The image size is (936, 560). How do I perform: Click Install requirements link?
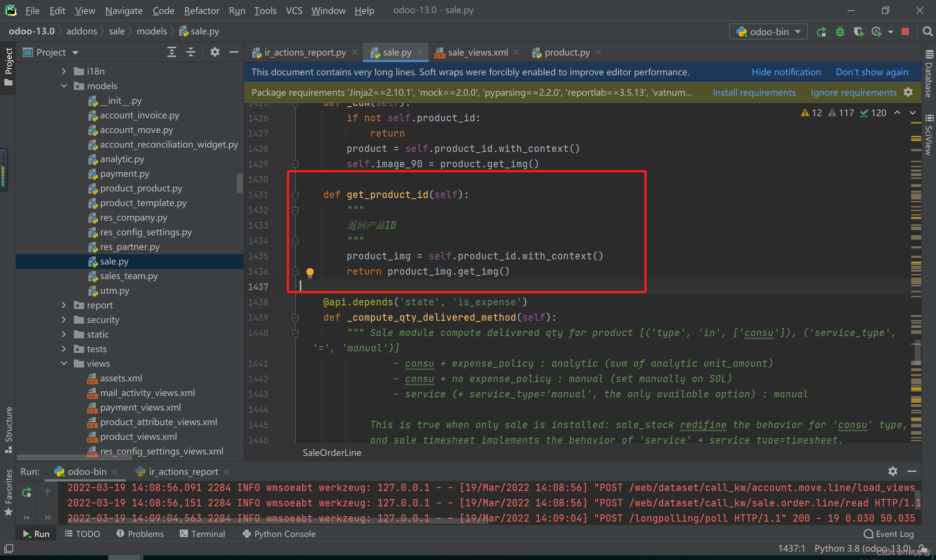click(x=754, y=92)
